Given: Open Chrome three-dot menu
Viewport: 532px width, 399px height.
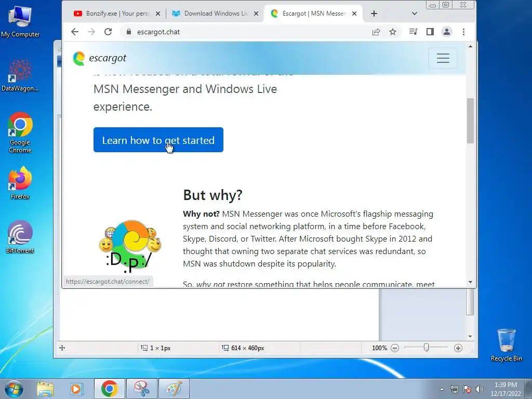Looking at the screenshot, I should point(463,32).
